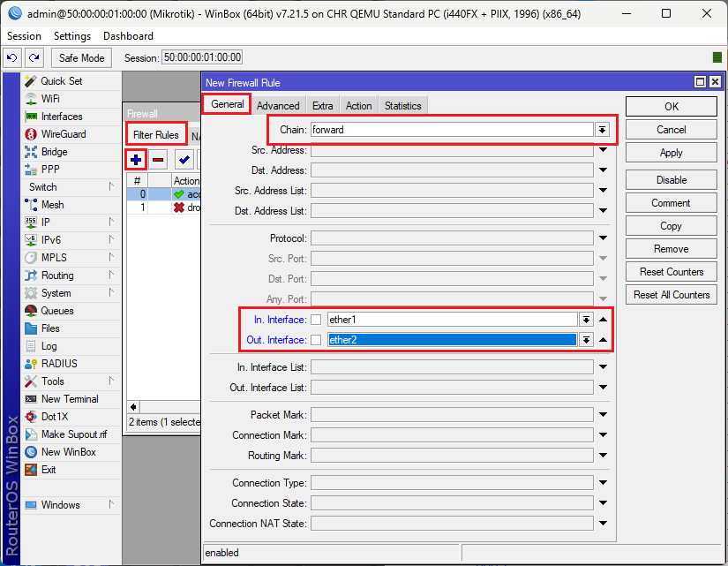Expand the Protocol field
This screenshot has width=728, height=566.
(x=603, y=238)
